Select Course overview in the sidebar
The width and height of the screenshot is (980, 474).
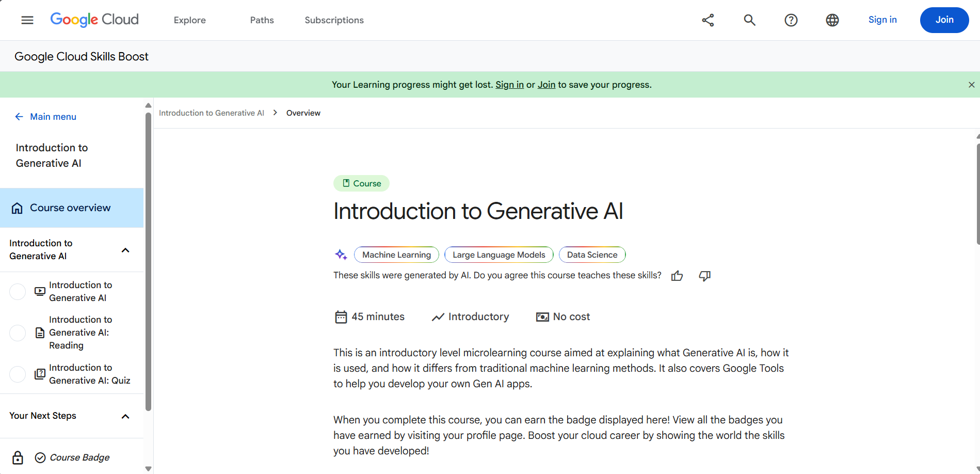tap(72, 208)
